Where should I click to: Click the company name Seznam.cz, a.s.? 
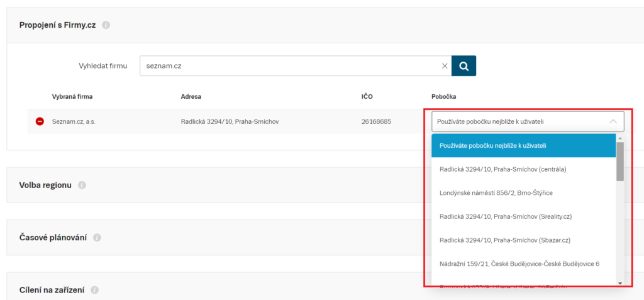74,121
